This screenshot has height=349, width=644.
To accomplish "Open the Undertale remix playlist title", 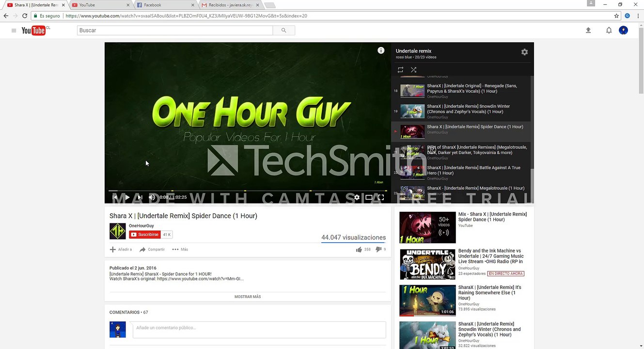I will tap(413, 51).
